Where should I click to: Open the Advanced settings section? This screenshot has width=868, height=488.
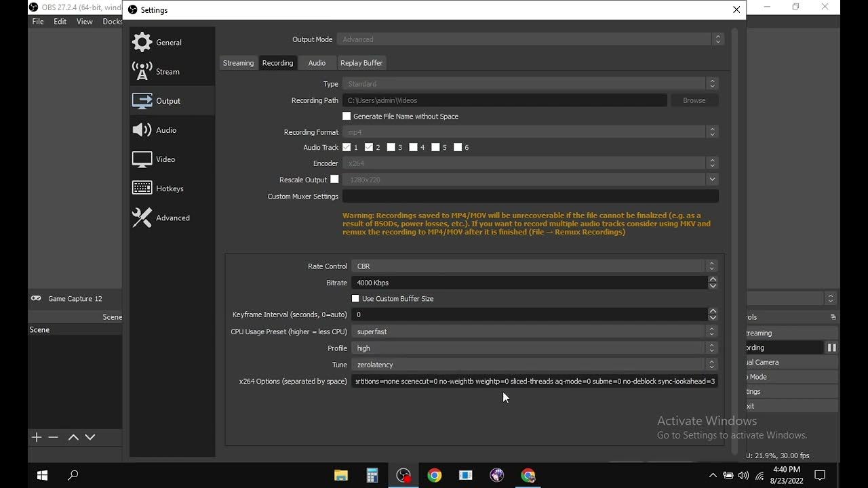pyautogui.click(x=172, y=217)
